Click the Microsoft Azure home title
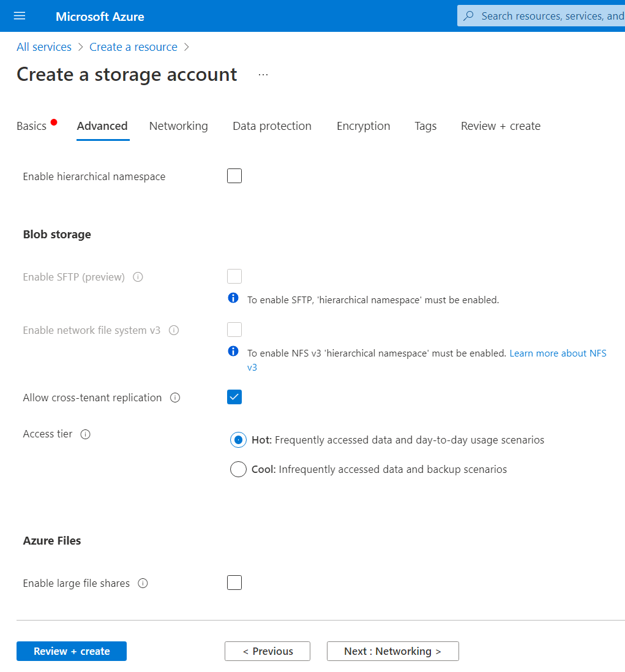 coord(100,17)
